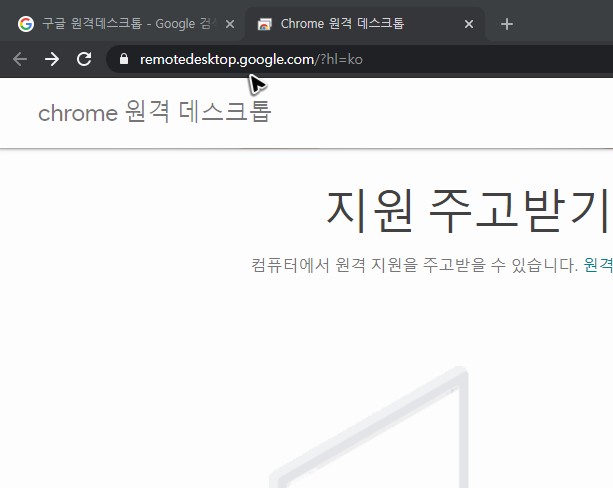Click the remotedesktop.google.com address bar
The image size is (613, 488).
[360, 59]
